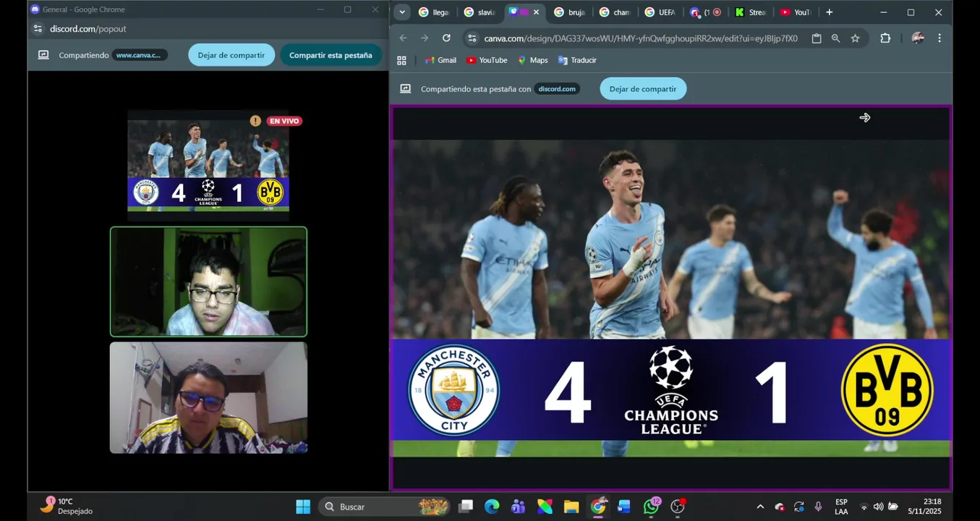Click "Dejar de compartir" in the Discord popout
This screenshot has width=980, height=521.
(x=231, y=55)
